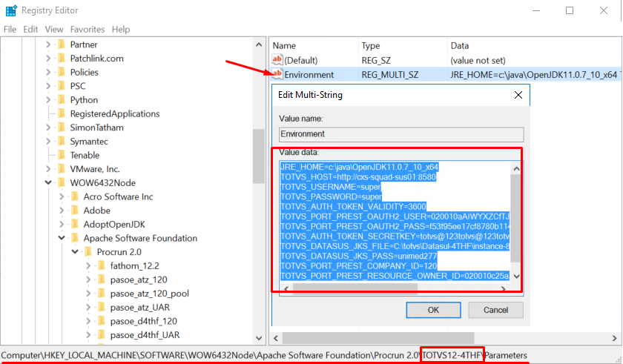
Task: Click the folder icon next to pasoe_atz_120
Action: [x=102, y=279]
